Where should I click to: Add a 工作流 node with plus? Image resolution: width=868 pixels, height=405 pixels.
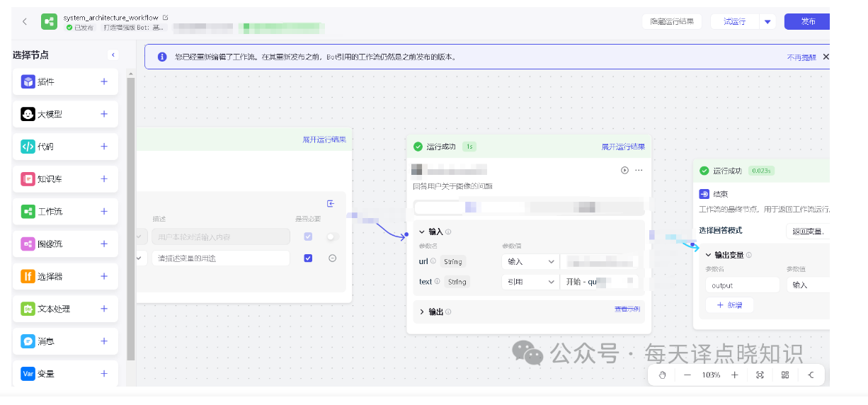[x=104, y=212]
